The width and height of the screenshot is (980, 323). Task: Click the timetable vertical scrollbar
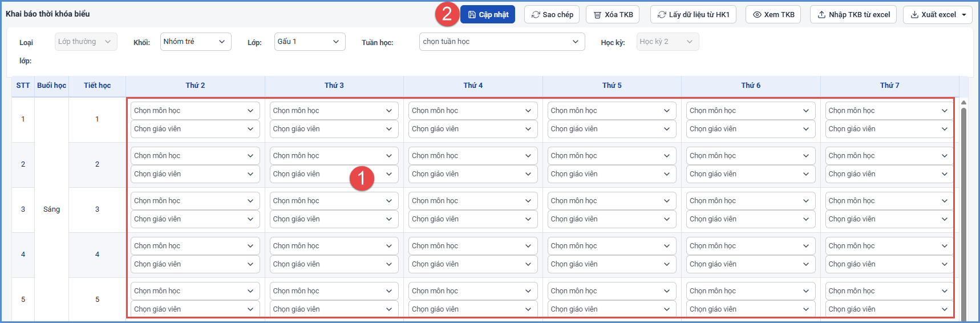963,211
